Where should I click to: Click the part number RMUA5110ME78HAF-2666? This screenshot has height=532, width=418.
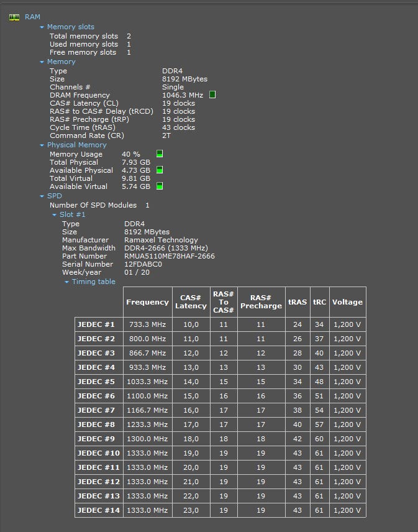point(170,256)
